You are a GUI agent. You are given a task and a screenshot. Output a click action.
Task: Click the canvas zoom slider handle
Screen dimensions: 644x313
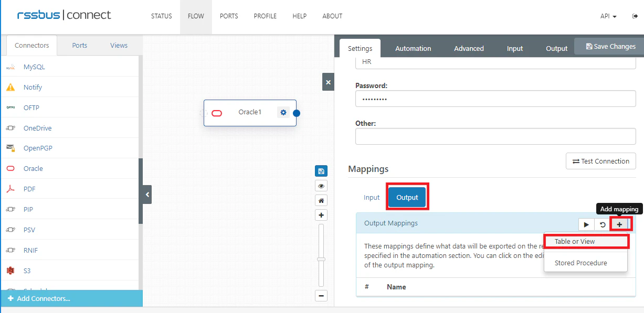click(321, 259)
